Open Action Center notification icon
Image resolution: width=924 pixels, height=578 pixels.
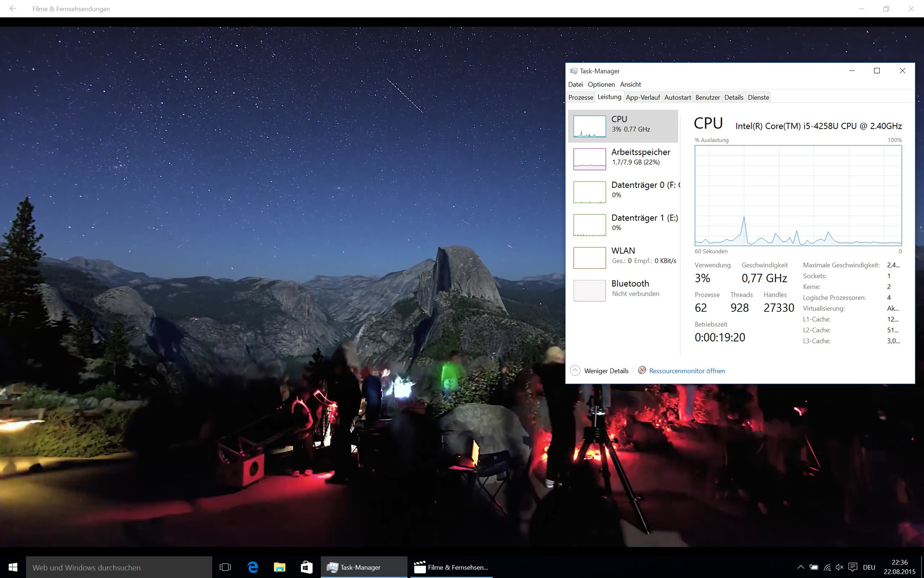coord(853,567)
